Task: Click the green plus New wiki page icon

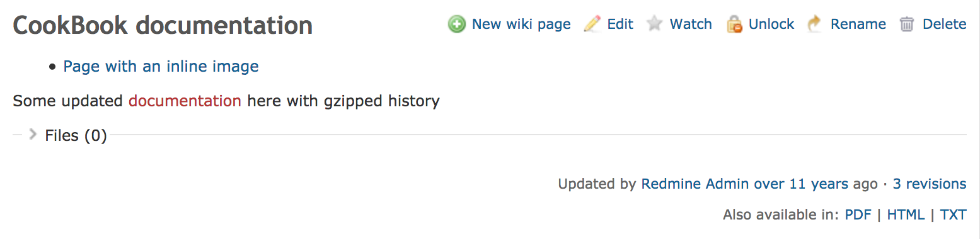Action: point(457,25)
